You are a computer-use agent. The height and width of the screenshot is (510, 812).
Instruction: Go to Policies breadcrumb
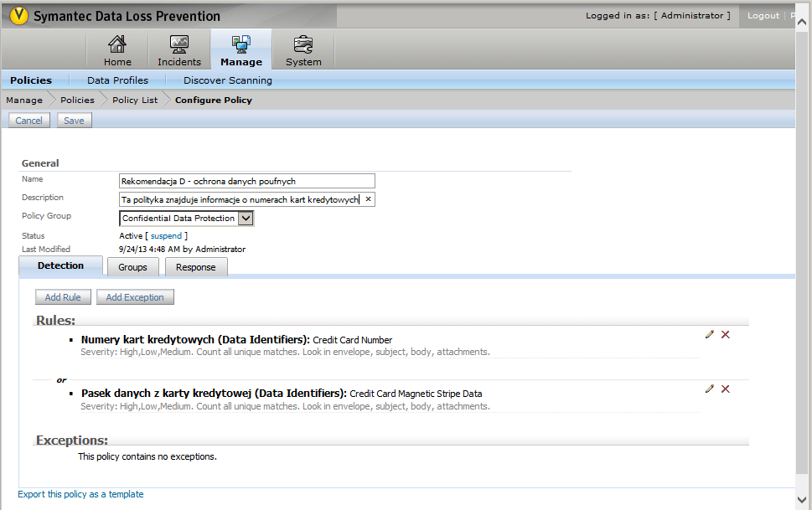pos(77,100)
